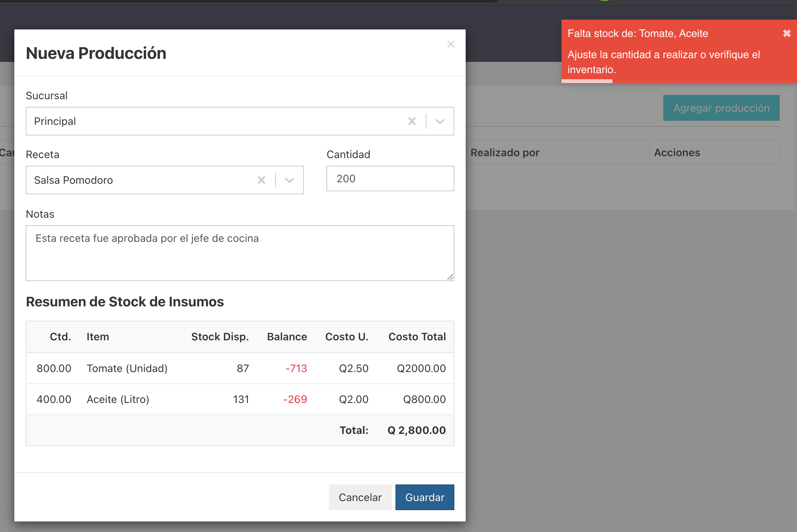Click inside the Notas text area

tap(240, 253)
